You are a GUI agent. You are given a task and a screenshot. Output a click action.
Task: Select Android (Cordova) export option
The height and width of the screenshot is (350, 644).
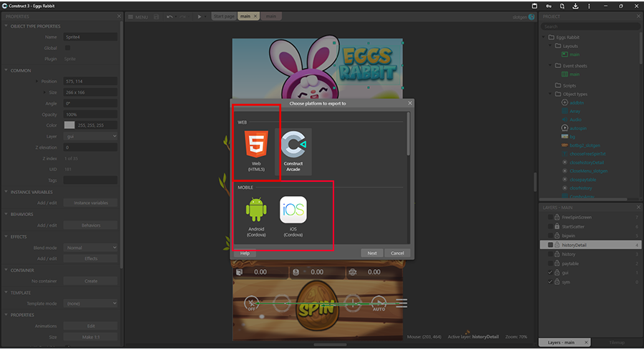click(256, 217)
